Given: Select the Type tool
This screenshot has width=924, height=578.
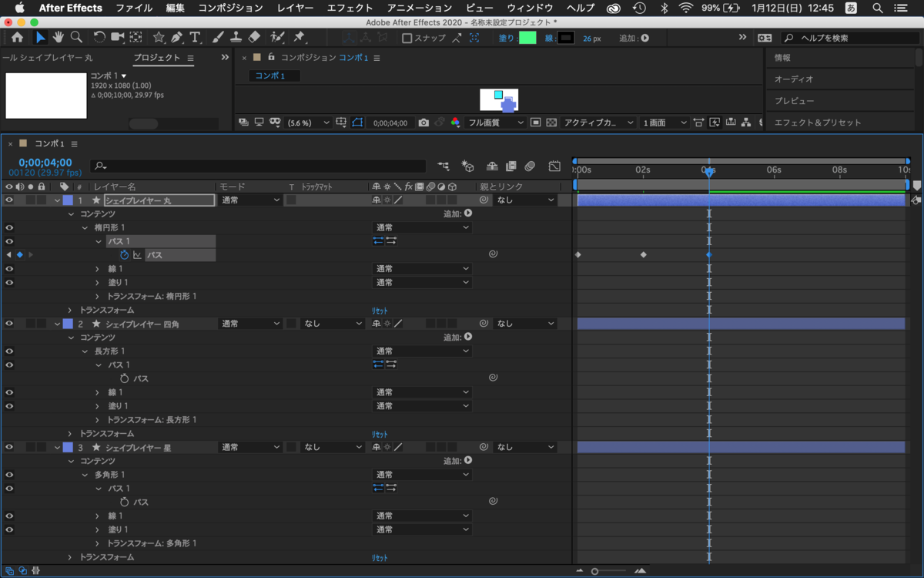Looking at the screenshot, I should pos(195,37).
